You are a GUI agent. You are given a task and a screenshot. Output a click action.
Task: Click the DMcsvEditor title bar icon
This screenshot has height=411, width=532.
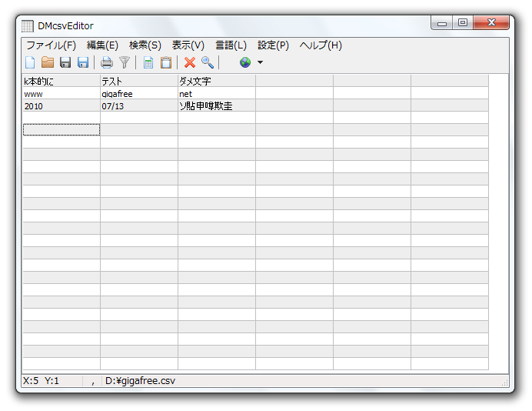point(28,26)
